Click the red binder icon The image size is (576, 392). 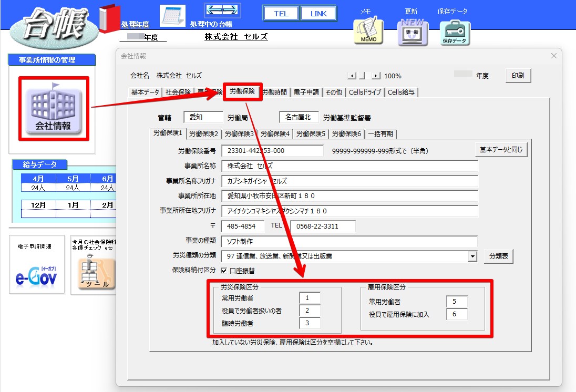point(109,18)
